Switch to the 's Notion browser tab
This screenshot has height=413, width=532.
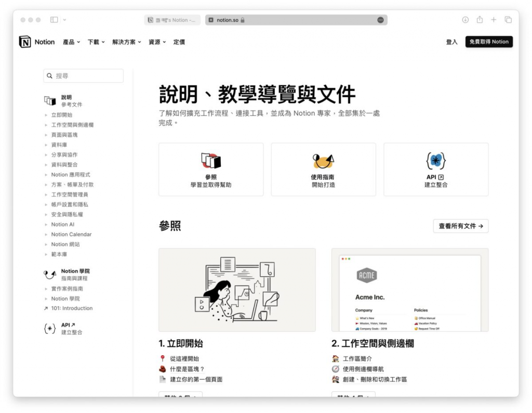[172, 20]
